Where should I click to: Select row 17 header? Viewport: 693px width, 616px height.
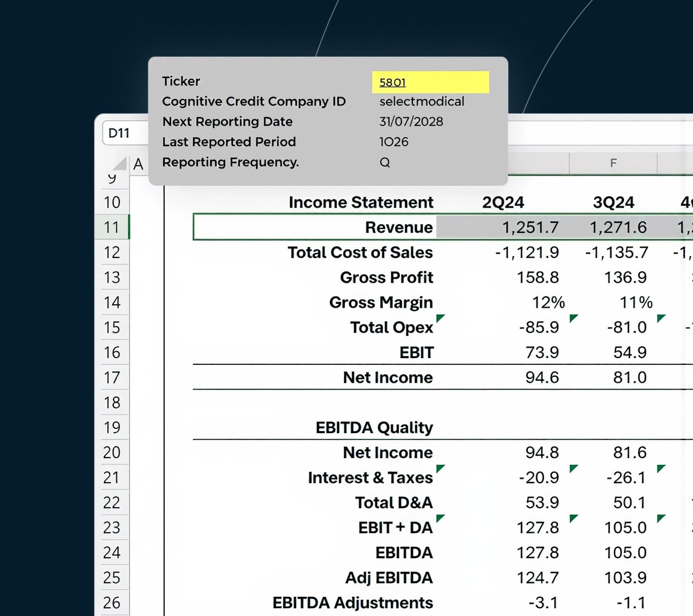point(112,377)
